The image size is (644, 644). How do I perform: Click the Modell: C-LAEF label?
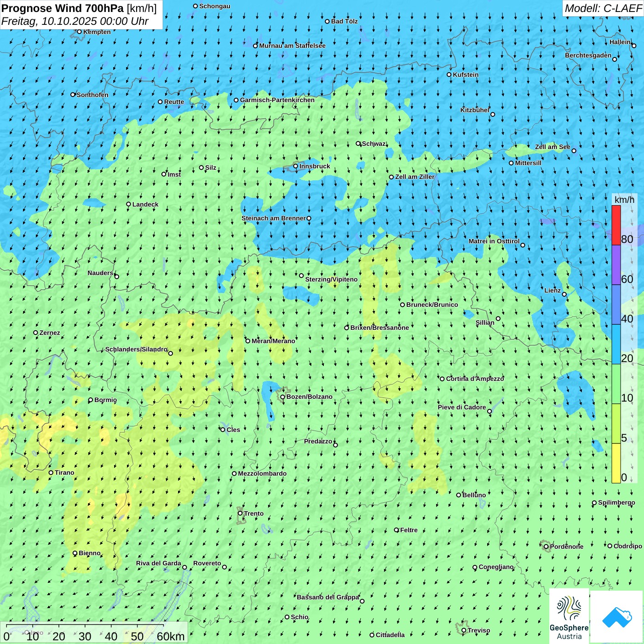click(603, 8)
